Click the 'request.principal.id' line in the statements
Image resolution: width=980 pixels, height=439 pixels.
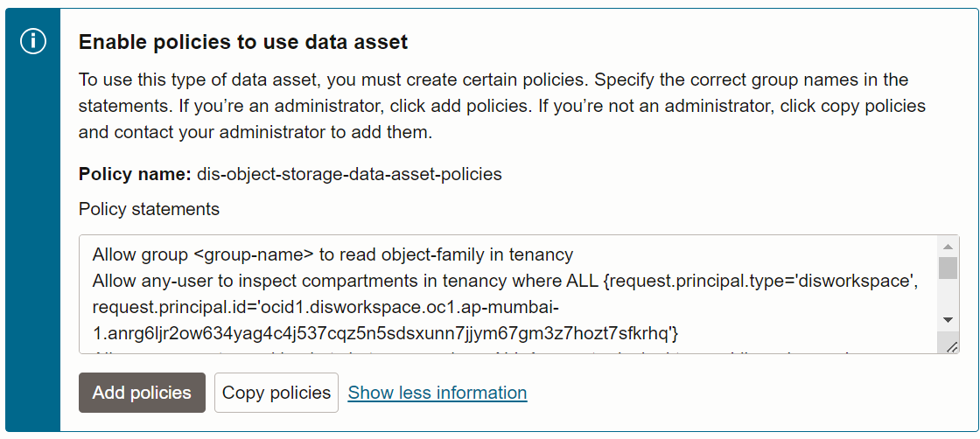(325, 308)
